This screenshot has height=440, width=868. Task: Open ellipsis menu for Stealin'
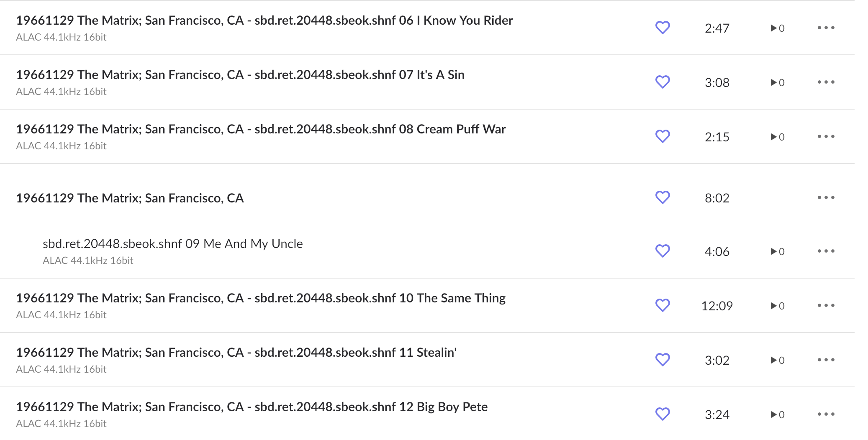(x=826, y=360)
